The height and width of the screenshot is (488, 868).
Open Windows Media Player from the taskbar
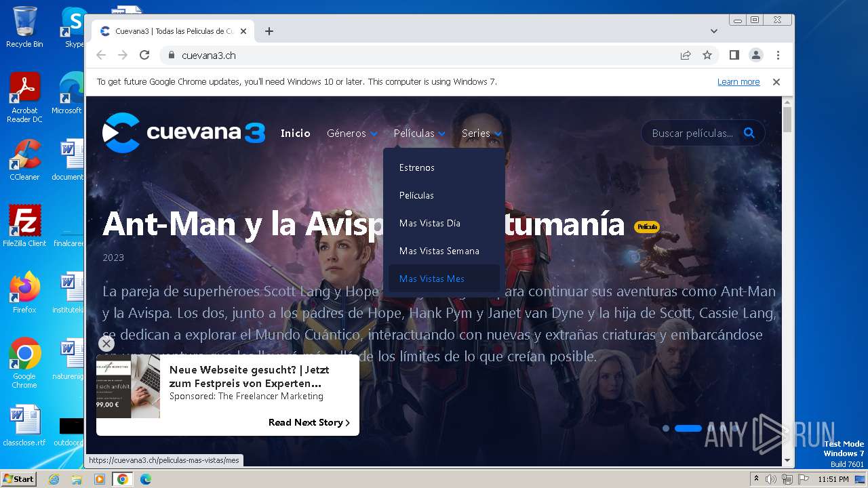pyautogui.click(x=100, y=479)
